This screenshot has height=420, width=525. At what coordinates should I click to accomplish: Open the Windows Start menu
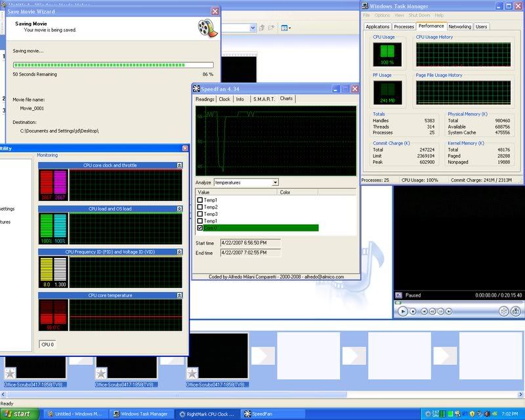point(19,414)
